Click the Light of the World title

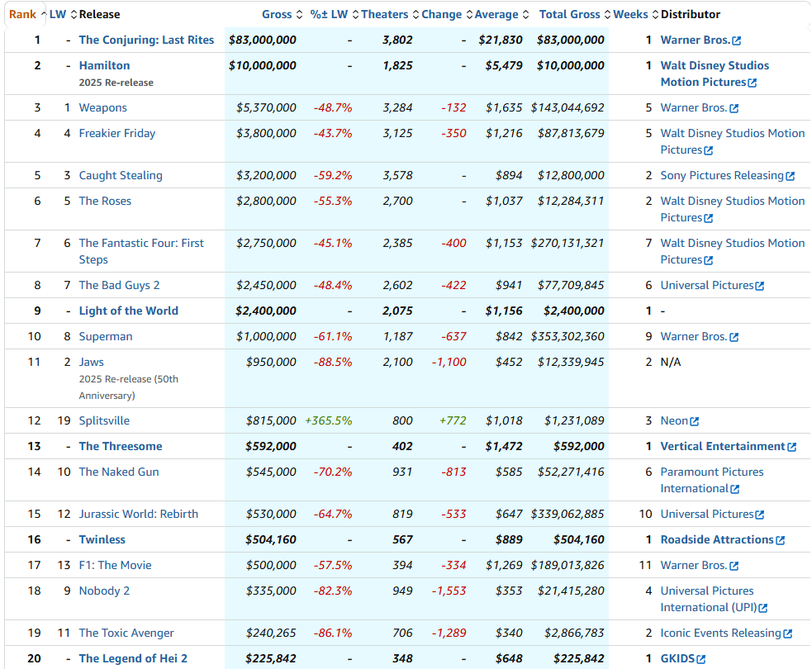pyautogui.click(x=128, y=311)
